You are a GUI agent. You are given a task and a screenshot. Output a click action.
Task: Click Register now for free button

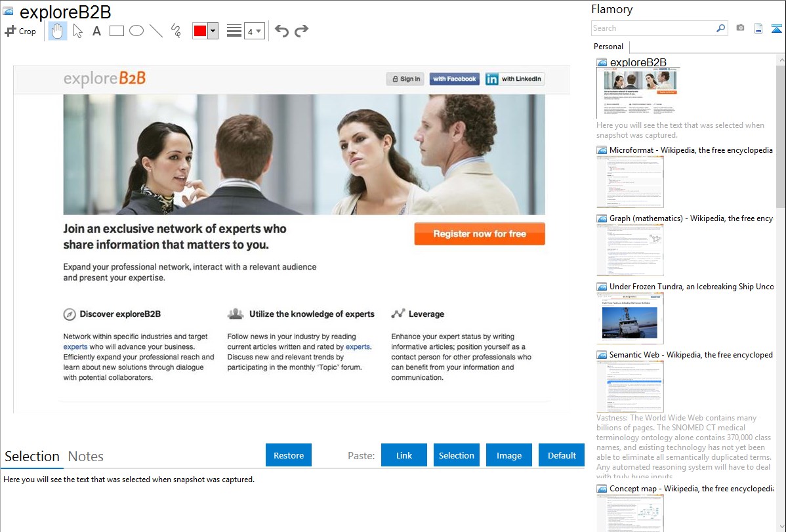479,234
